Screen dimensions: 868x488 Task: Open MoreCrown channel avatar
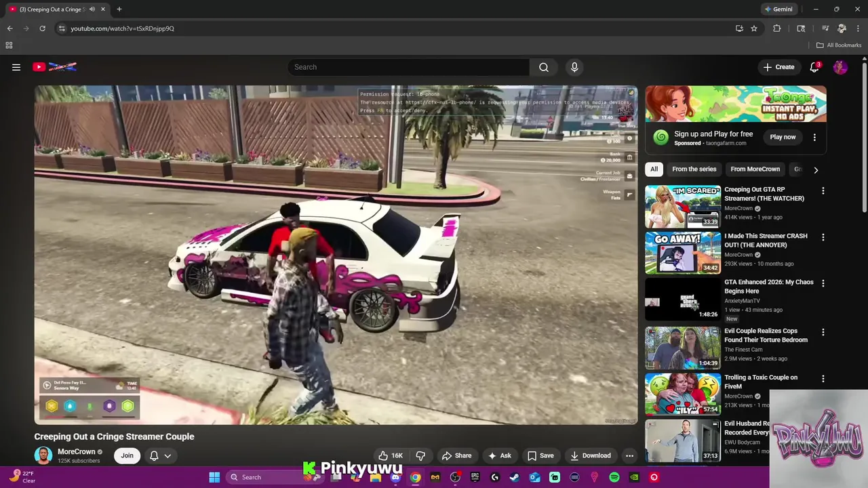pyautogui.click(x=43, y=455)
